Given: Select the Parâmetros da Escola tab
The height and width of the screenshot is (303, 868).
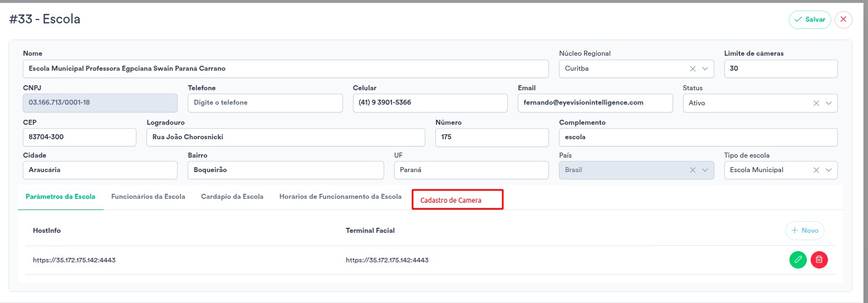Looking at the screenshot, I should tap(61, 197).
